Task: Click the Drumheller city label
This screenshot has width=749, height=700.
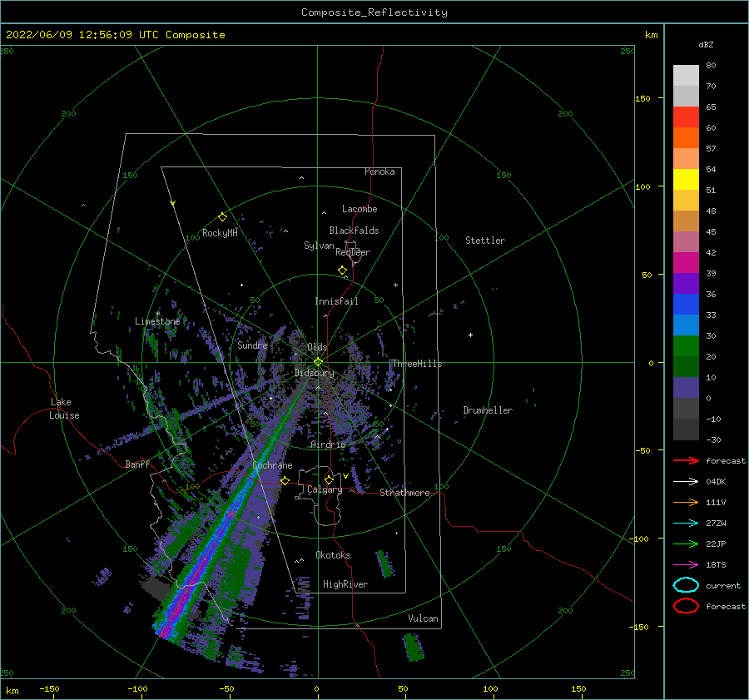Action: coord(488,410)
